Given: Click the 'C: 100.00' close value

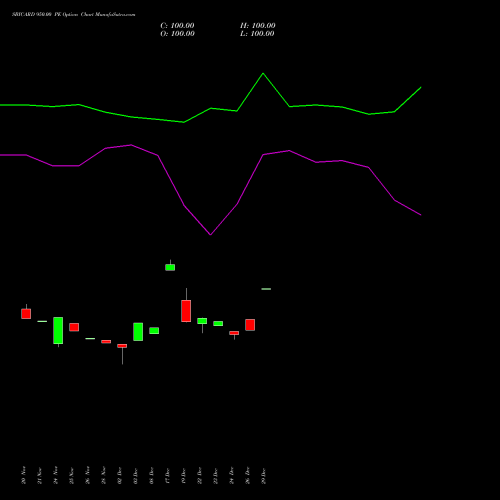Looking at the screenshot, I should pyautogui.click(x=177, y=26).
